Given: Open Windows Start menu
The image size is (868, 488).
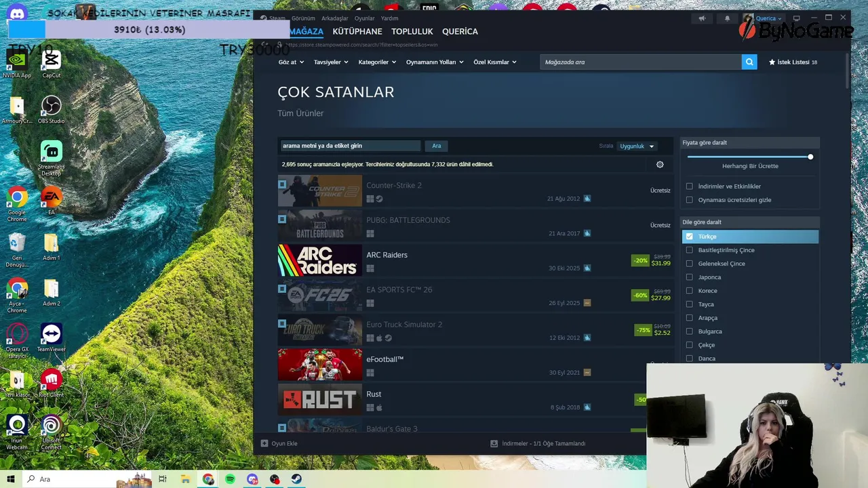Looking at the screenshot, I should pyautogui.click(x=10, y=479).
